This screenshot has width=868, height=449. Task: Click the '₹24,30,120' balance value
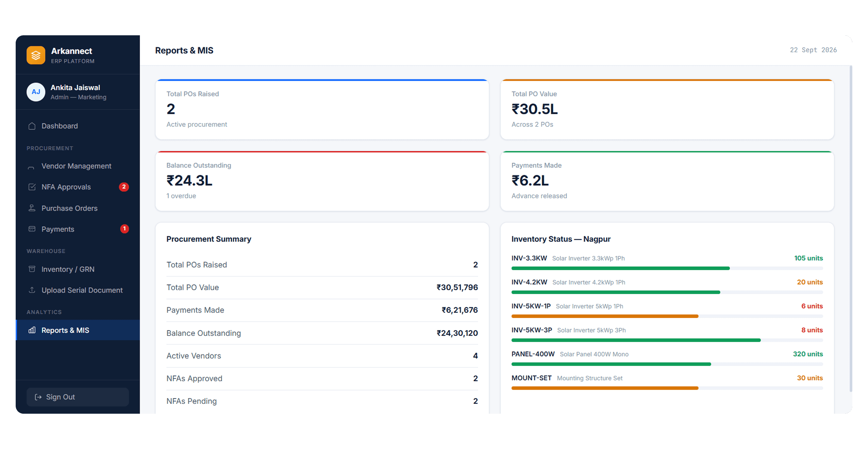click(457, 333)
